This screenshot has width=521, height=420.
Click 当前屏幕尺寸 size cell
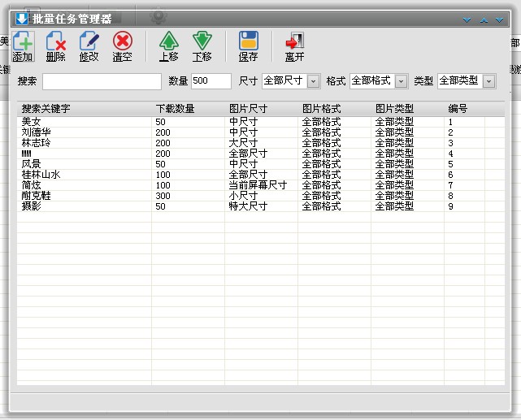point(258,185)
